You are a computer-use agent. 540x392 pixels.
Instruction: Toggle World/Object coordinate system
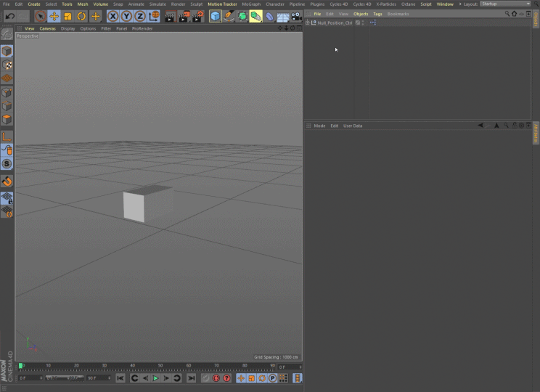click(x=154, y=16)
